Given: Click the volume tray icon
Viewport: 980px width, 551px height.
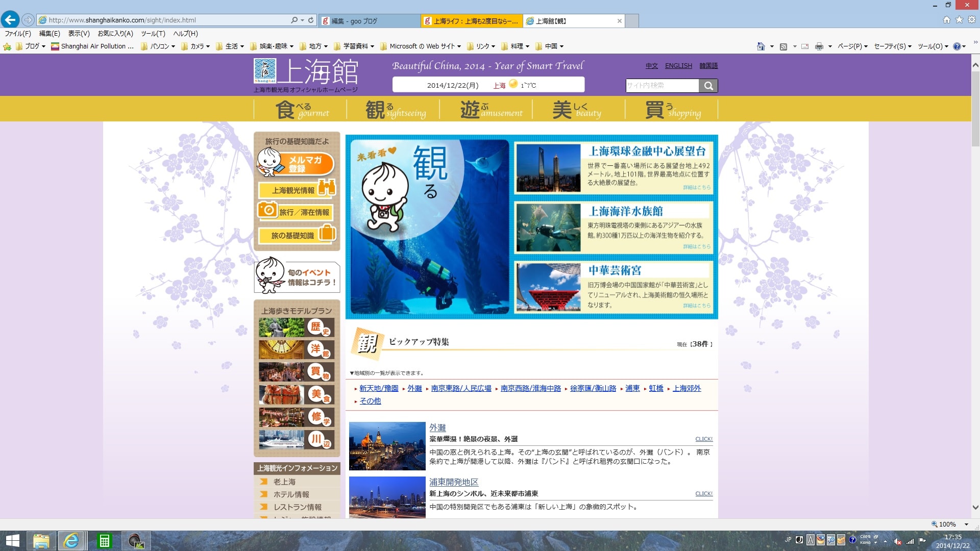Looking at the screenshot, I should pyautogui.click(x=897, y=541).
